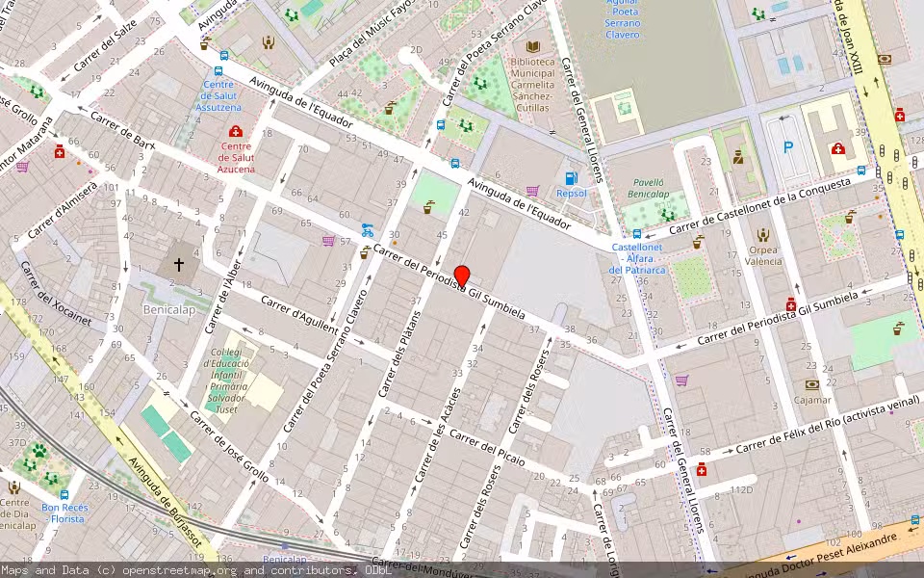Select the Biblioteca Municipal Carmelita Sánchez-Cutillas label
The image size is (924, 578).
[532, 85]
